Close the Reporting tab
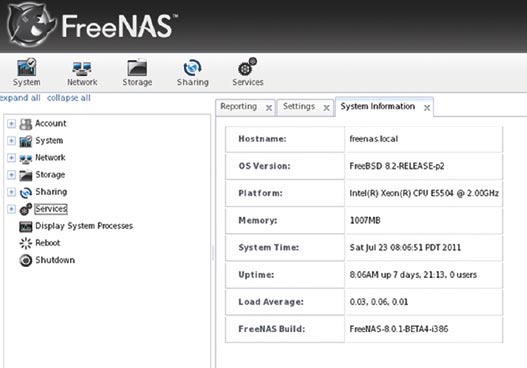Image resolution: width=527 pixels, height=368 pixels. [x=269, y=108]
